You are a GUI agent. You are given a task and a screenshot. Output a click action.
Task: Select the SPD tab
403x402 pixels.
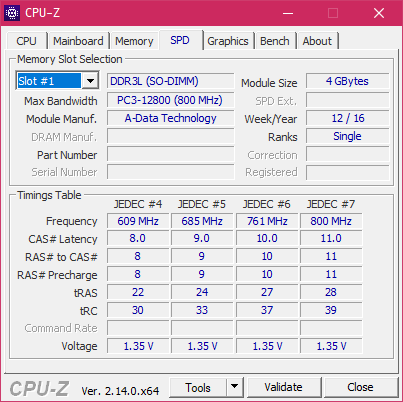pos(180,40)
